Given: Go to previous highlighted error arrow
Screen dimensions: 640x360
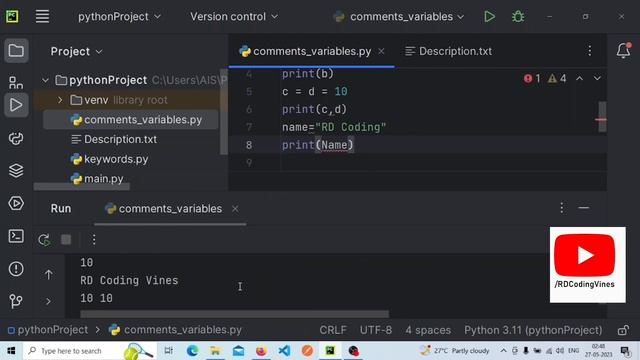Looking at the screenshot, I should coord(579,78).
